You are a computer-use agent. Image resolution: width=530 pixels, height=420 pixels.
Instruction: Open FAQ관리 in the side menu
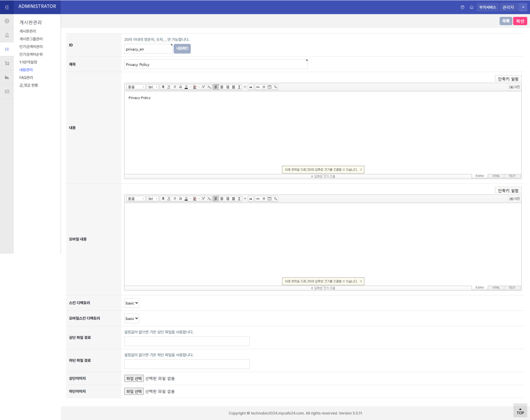point(26,77)
